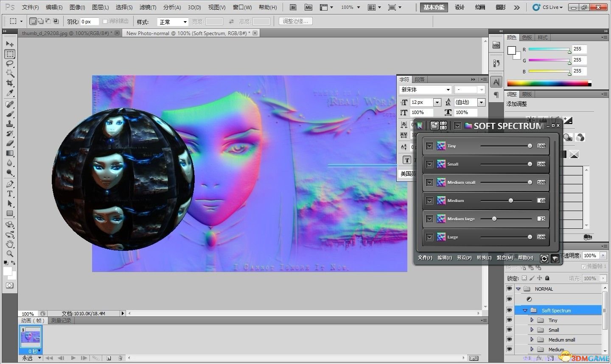Viewport: 611px width, 364px height.
Task: Select the Blur tool
Action: pyautogui.click(x=10, y=163)
